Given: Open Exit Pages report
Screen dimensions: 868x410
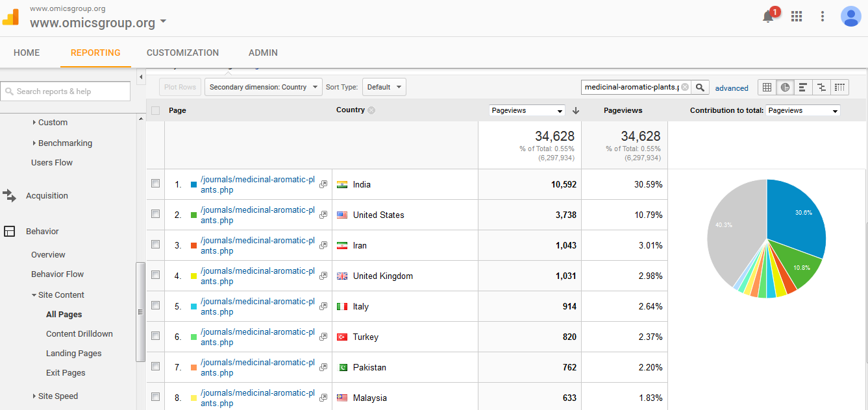Looking at the screenshot, I should tap(66, 372).
